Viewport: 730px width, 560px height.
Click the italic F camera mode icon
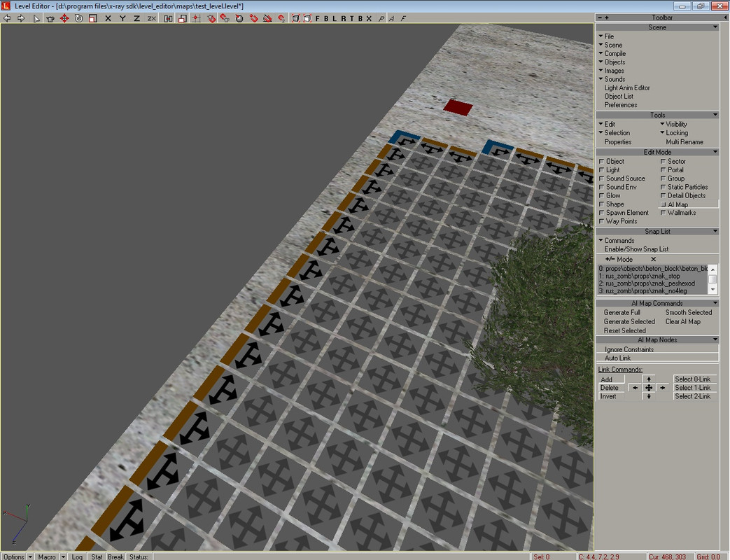403,18
